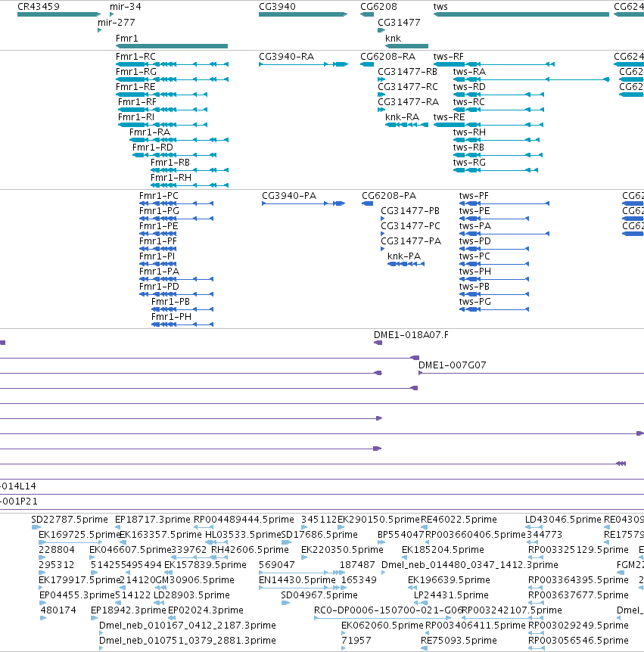The image size is (644, 652).
Task: Click transcript label Fmr1-RD
Action: pyautogui.click(x=153, y=147)
